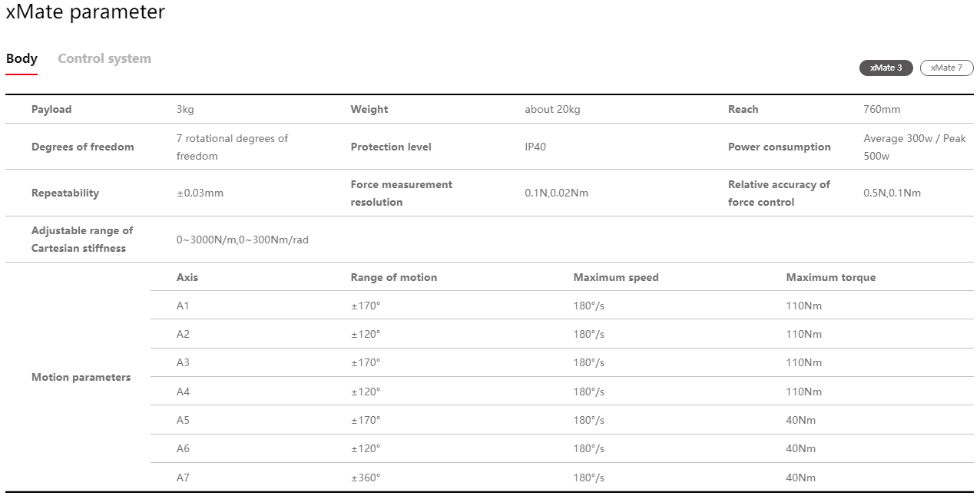Click the 760mm Reach value
The width and height of the screenshot is (980, 499).
click(882, 109)
